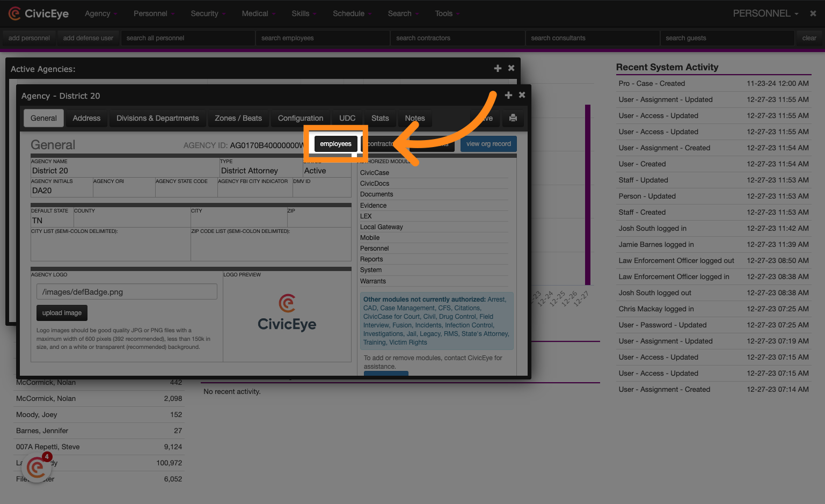Close the Agency District 20 window
This screenshot has width=825, height=504.
click(x=522, y=95)
